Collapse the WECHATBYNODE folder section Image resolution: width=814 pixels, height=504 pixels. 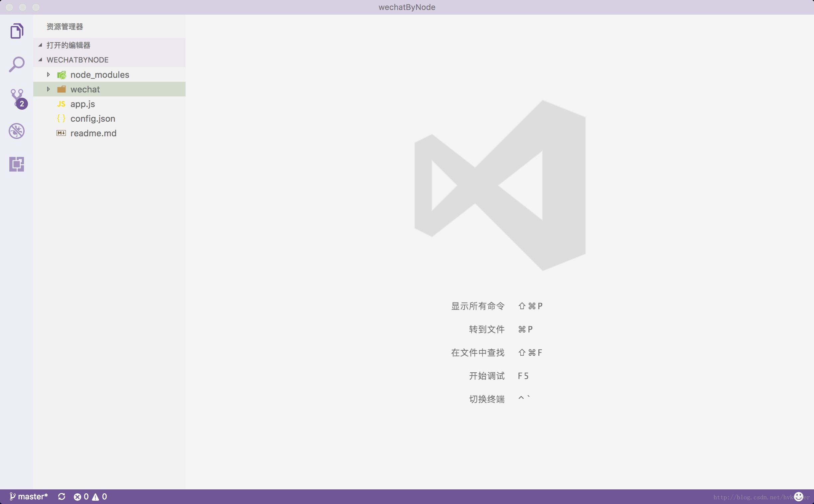click(109, 60)
